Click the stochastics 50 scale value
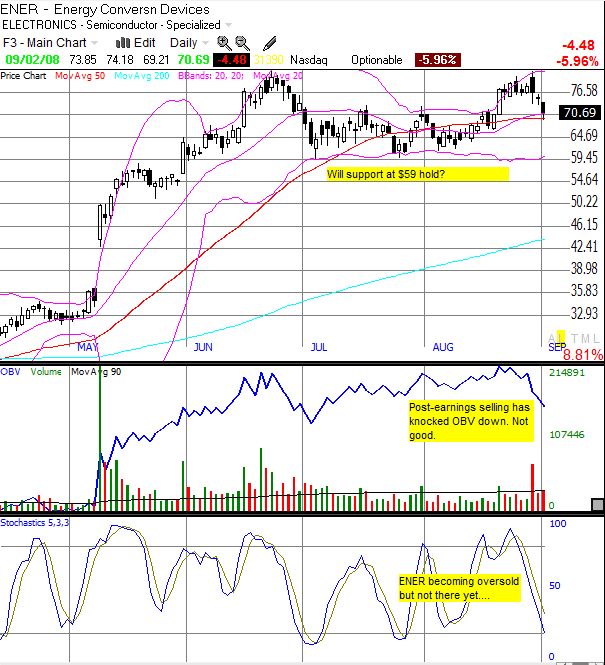605x665 pixels. tap(555, 585)
